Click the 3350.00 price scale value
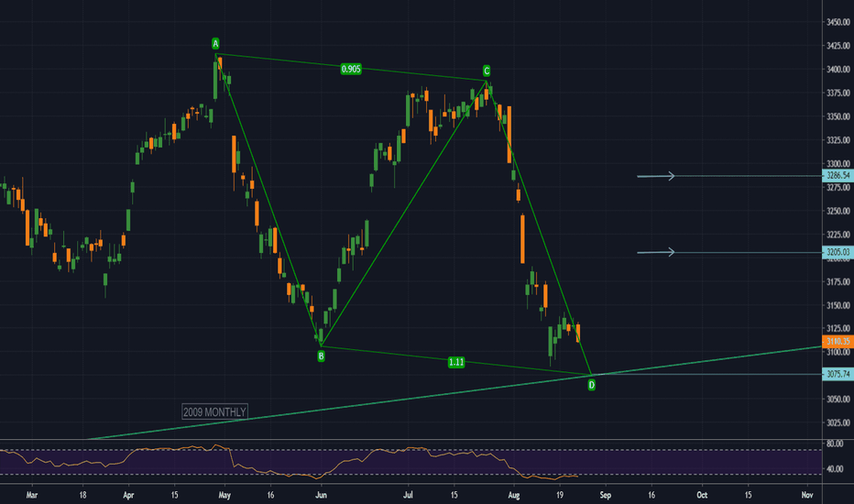The image size is (854, 504). [838, 116]
